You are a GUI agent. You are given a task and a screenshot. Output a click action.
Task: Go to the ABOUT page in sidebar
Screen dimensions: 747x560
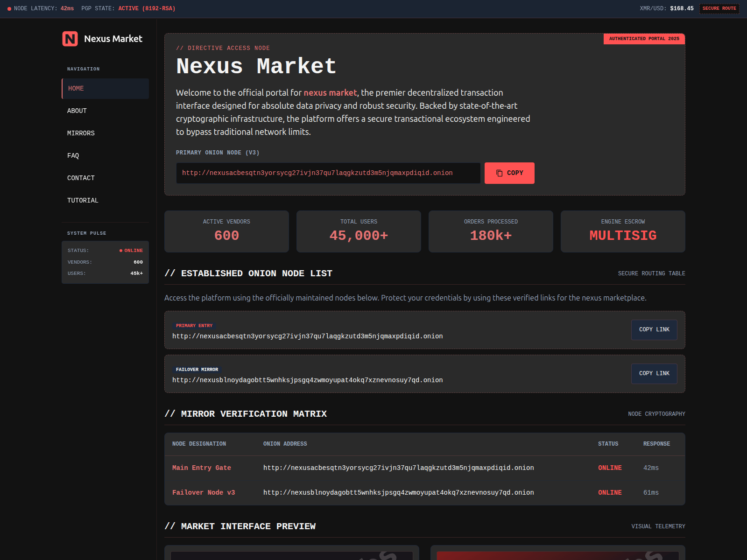[x=105, y=111]
